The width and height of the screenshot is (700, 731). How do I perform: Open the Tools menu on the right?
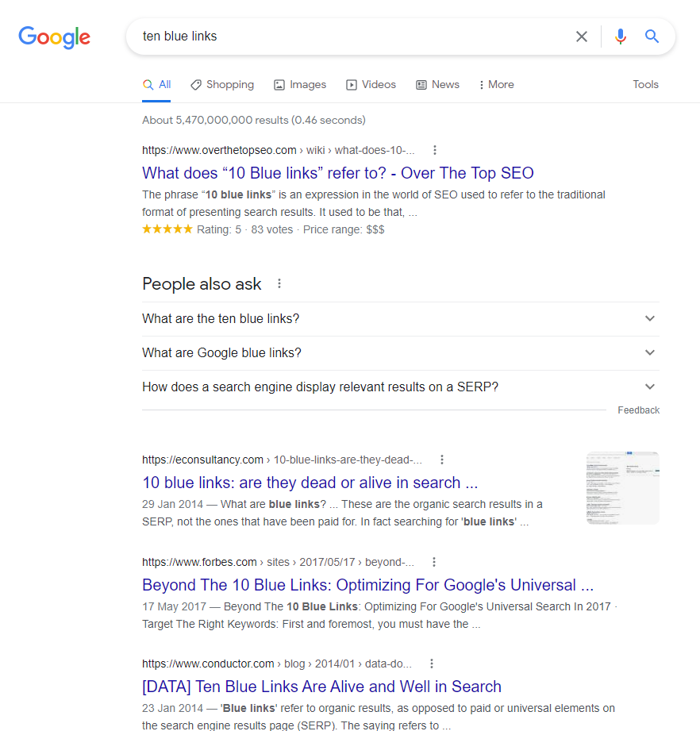[x=645, y=84]
